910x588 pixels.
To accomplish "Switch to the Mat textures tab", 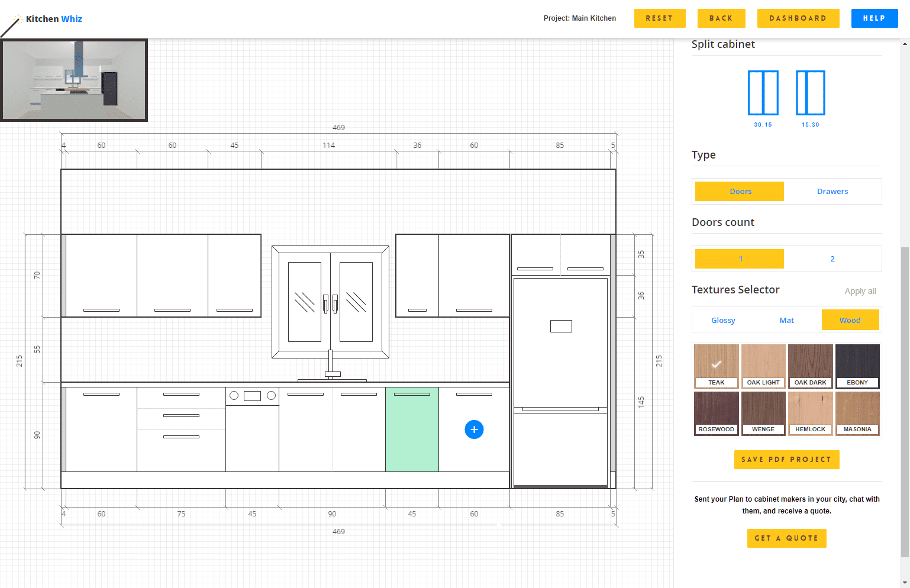I will click(786, 320).
